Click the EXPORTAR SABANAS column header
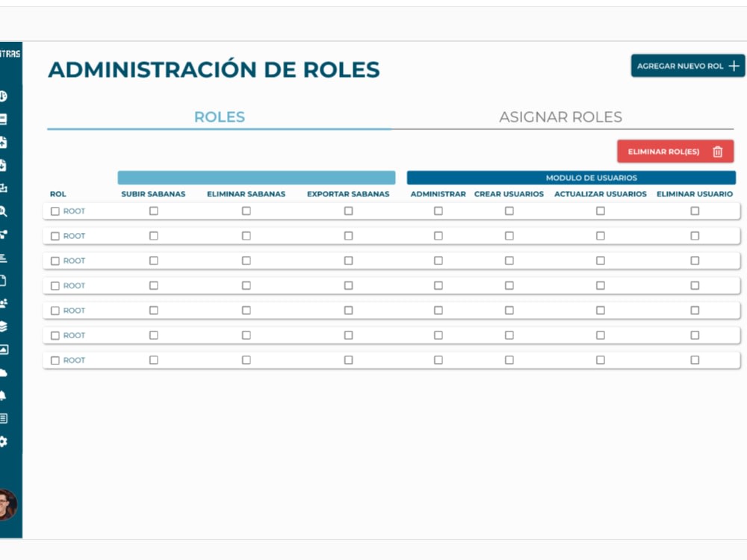Screen dimensions: 747x560 348,194
